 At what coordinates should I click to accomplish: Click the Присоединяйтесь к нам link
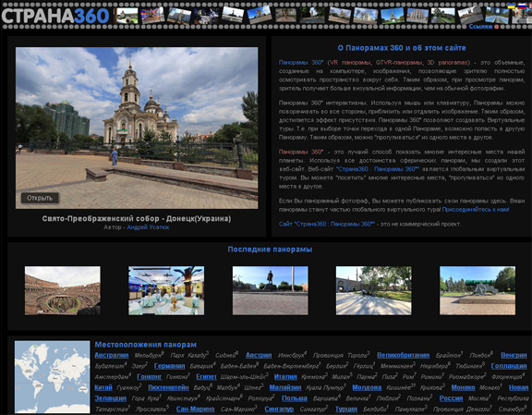[476, 210]
